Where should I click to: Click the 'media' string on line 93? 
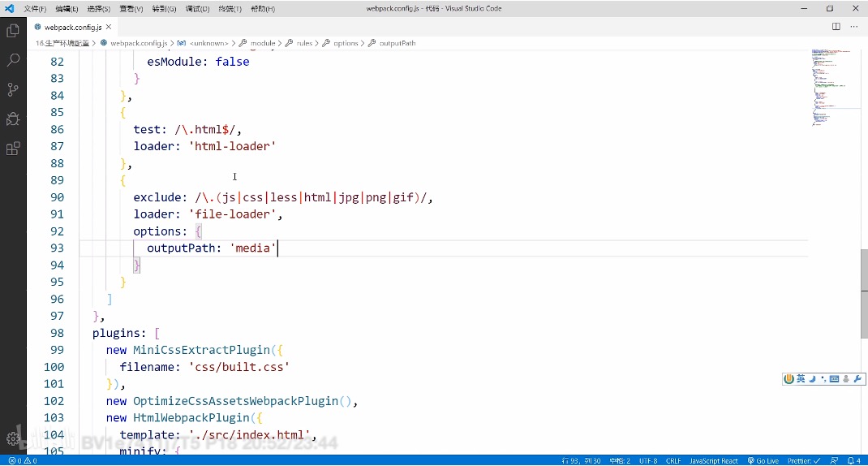coord(252,248)
